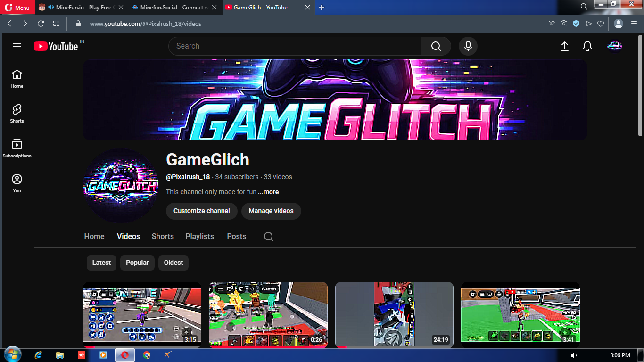Open the 24:19 video thumbnail
Screen dimensions: 644x362
point(394,314)
